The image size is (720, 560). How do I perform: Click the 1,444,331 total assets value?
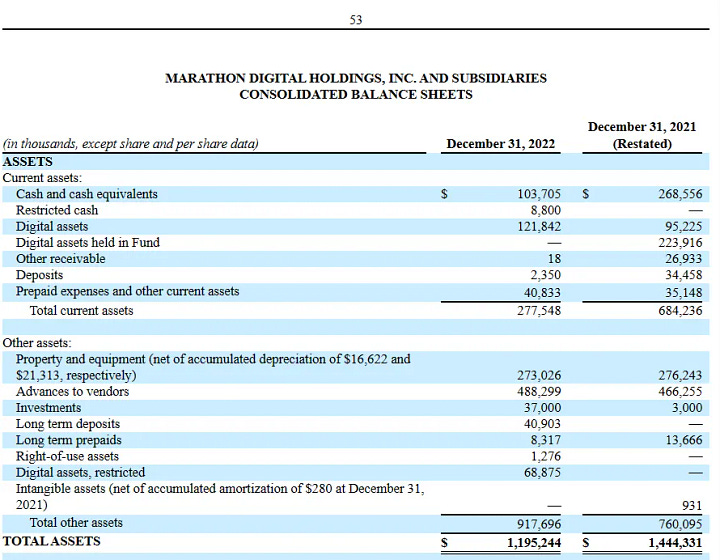point(675,543)
